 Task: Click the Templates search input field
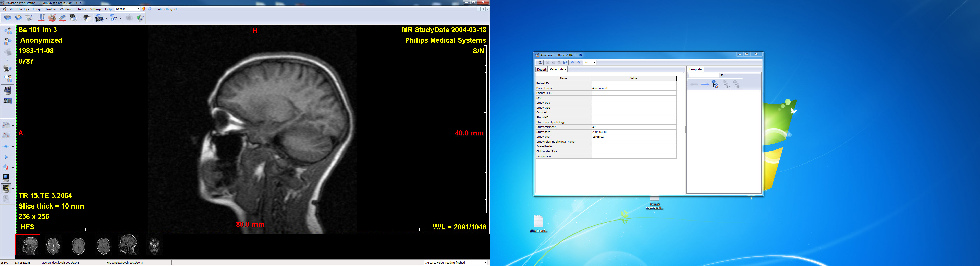point(704,75)
